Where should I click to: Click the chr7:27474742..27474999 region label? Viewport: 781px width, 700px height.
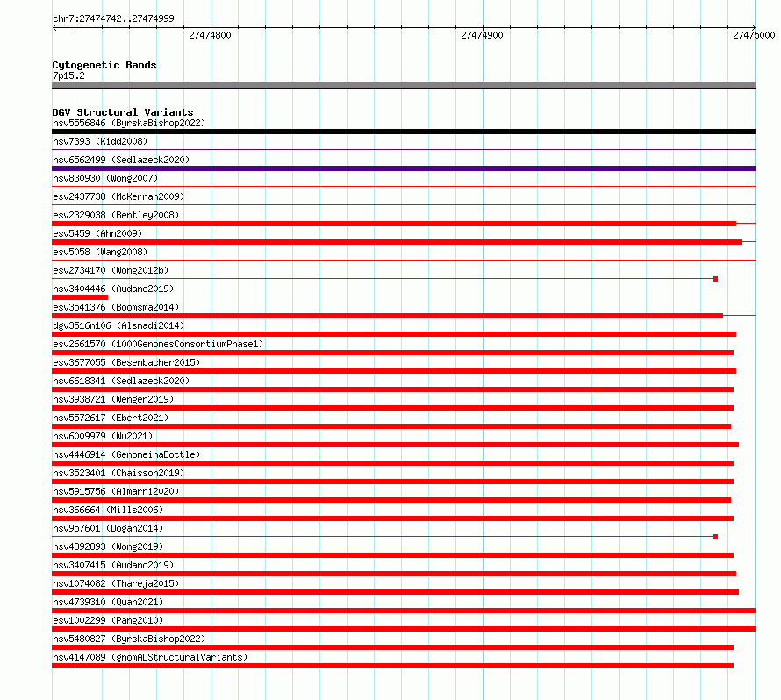point(113,18)
